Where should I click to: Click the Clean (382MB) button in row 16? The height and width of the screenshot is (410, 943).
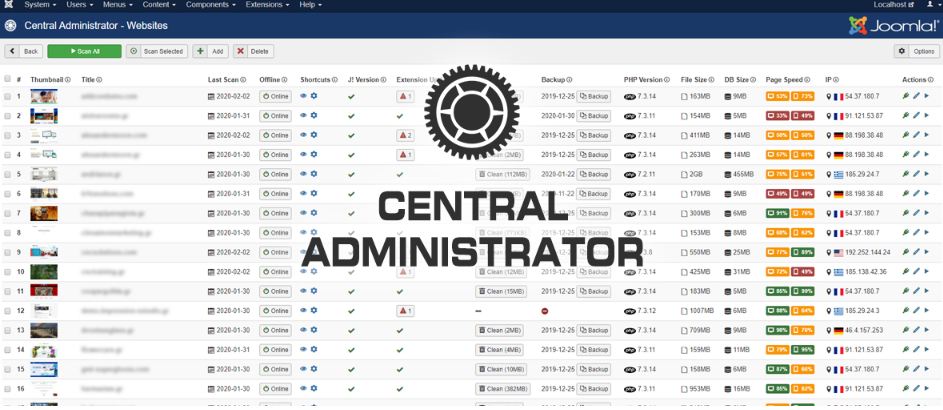pos(503,389)
